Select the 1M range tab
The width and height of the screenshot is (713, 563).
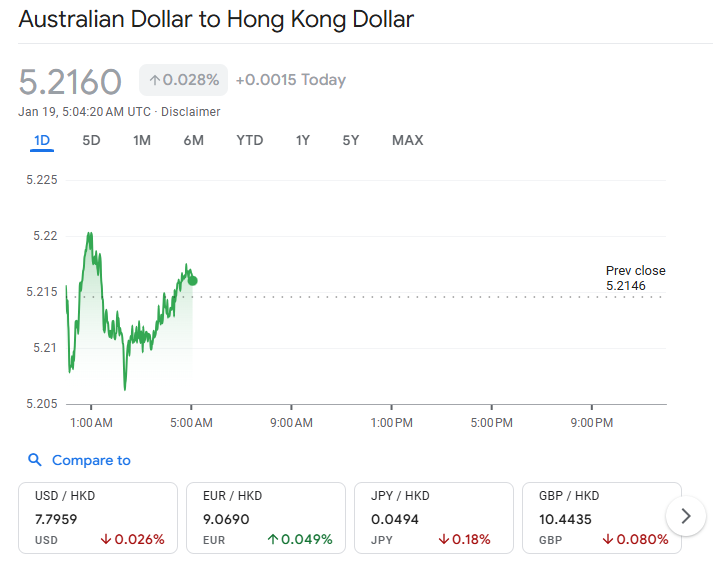(x=142, y=140)
